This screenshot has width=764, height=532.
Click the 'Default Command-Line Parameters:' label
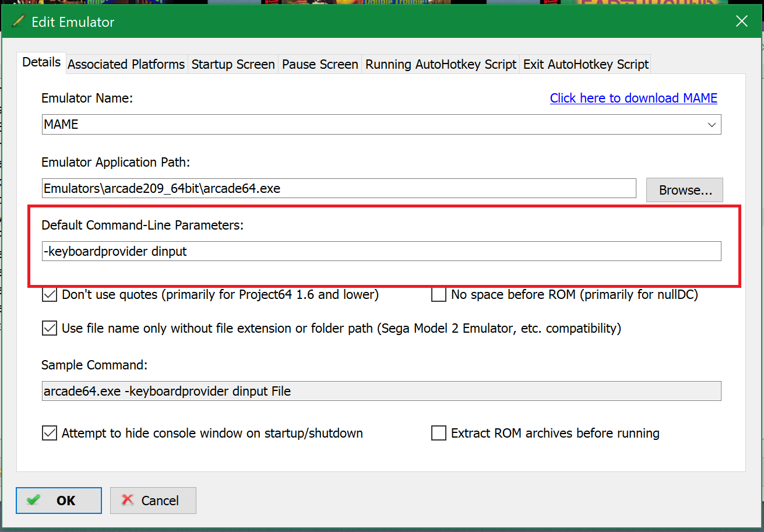pos(142,225)
